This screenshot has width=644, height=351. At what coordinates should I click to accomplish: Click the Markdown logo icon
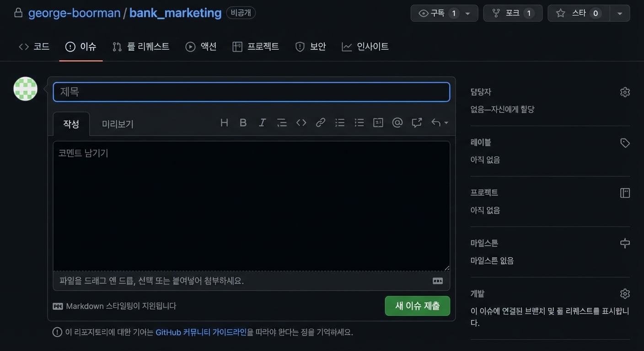[58, 306]
